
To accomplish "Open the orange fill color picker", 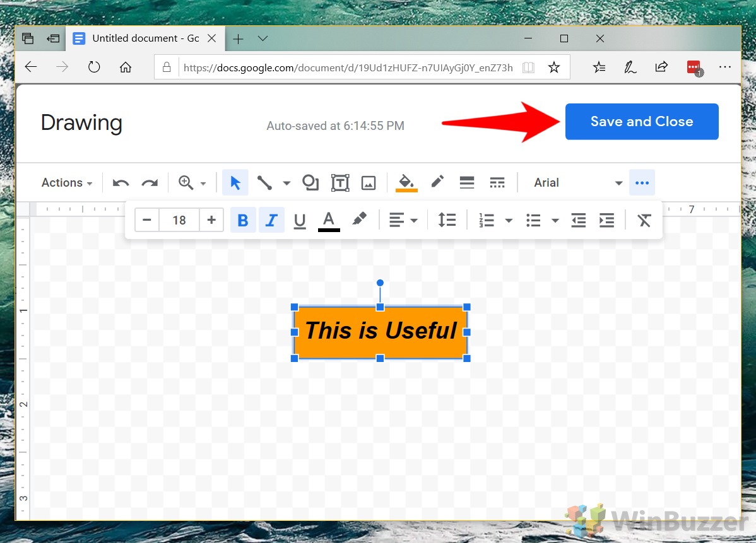I will click(x=406, y=183).
